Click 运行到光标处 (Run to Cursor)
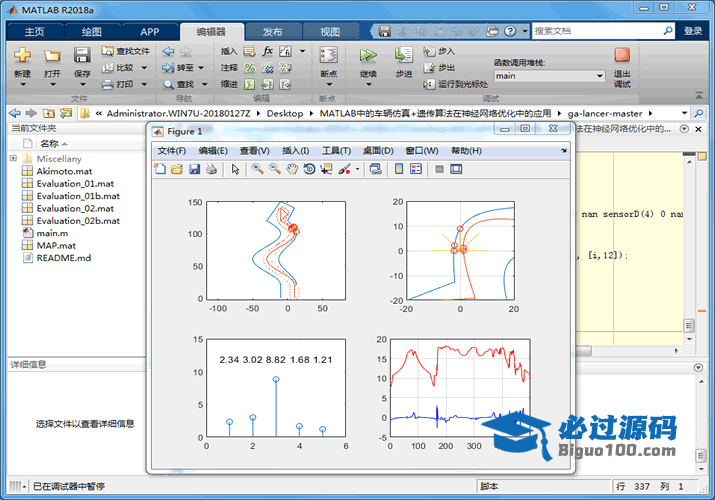The image size is (715, 500). 455,84
